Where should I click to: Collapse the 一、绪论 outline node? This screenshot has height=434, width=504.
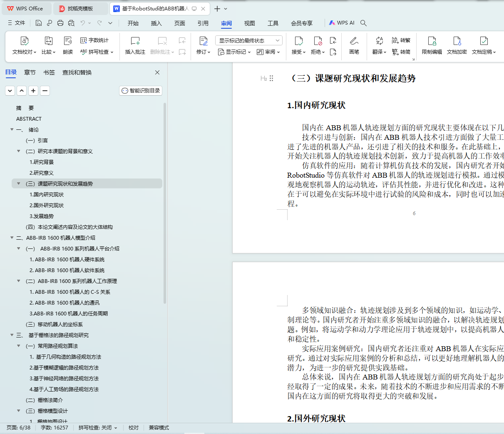click(x=12, y=129)
